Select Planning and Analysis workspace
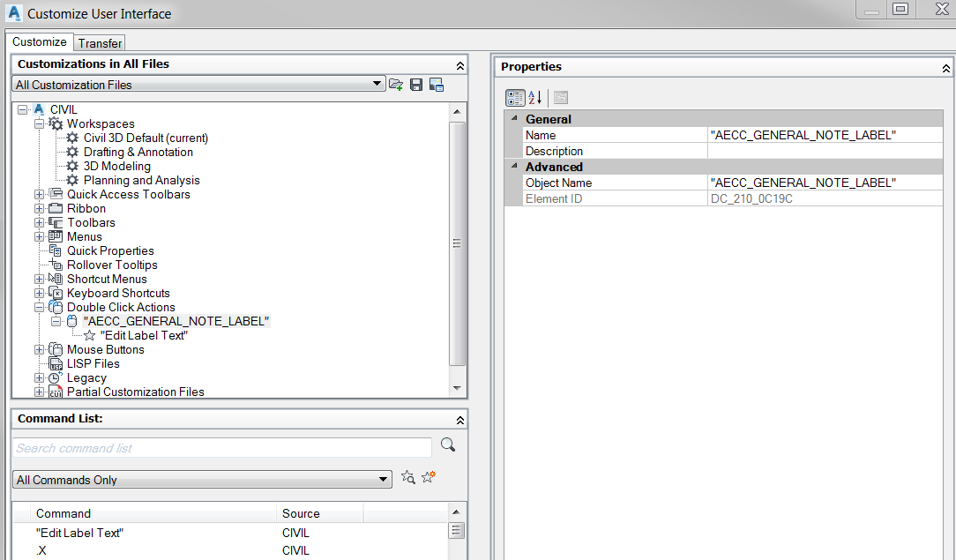This screenshot has width=956, height=560. coord(141,180)
